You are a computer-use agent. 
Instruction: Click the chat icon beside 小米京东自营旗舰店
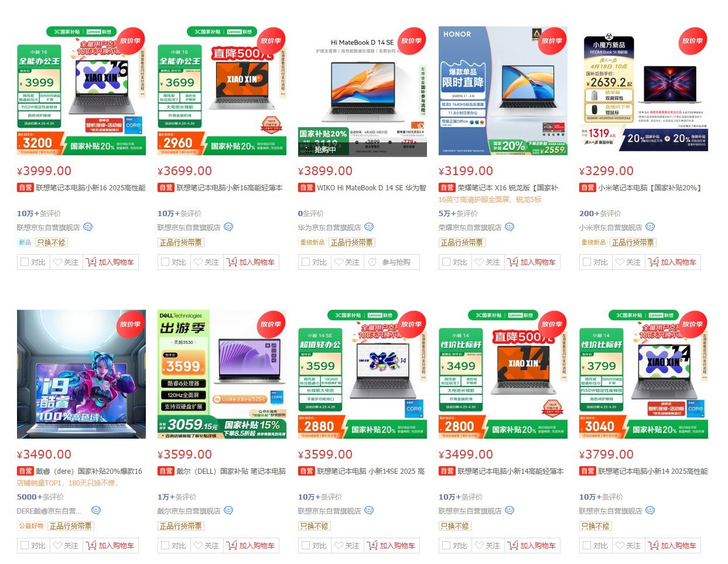(x=650, y=227)
